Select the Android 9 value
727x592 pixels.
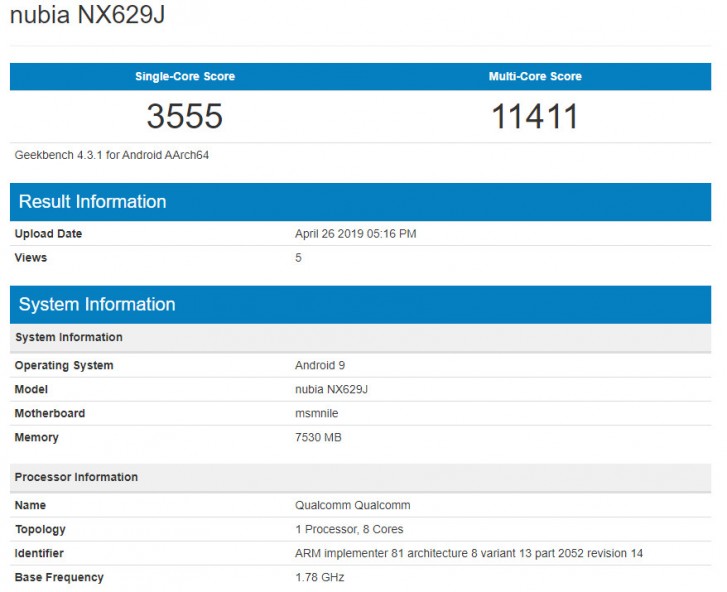[320, 366]
